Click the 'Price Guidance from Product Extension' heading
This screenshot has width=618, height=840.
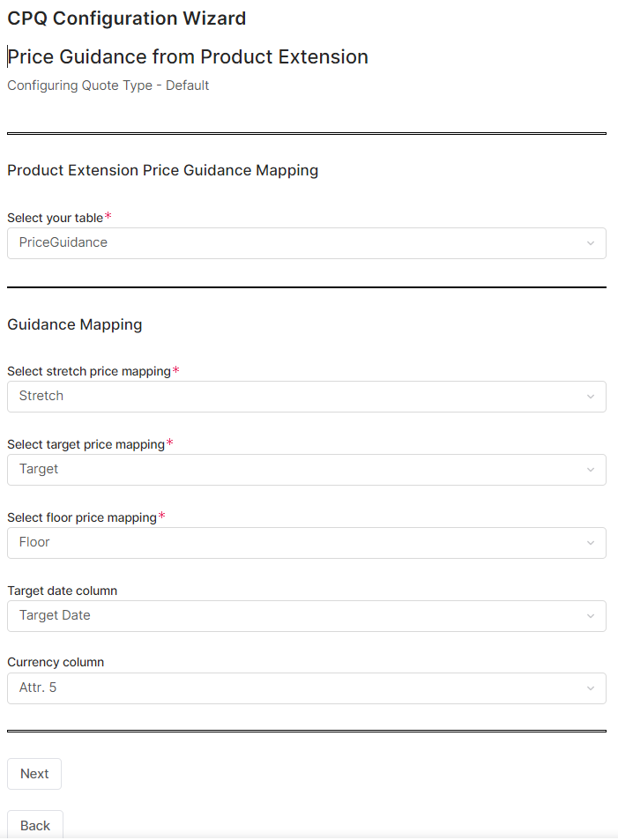pos(188,57)
